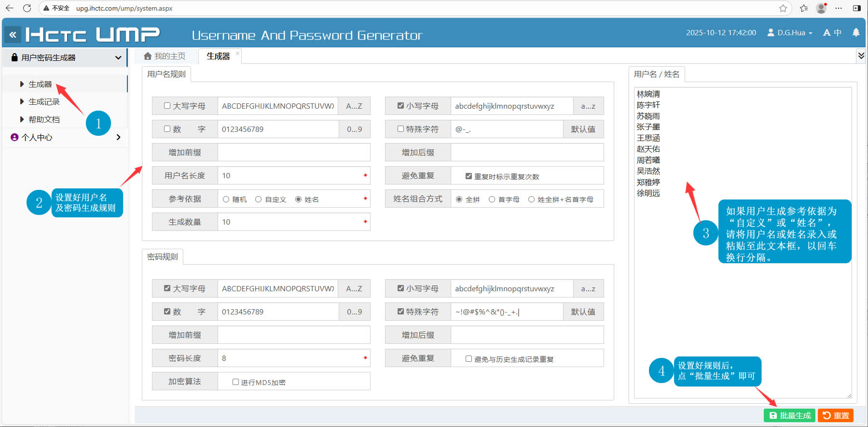Click the home icon on 我的主页 tab
This screenshot has height=427, width=868.
pos(148,57)
